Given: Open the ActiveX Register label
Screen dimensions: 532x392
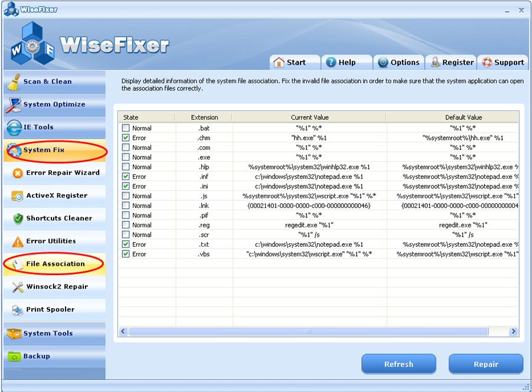Looking at the screenshot, I should tap(57, 195).
